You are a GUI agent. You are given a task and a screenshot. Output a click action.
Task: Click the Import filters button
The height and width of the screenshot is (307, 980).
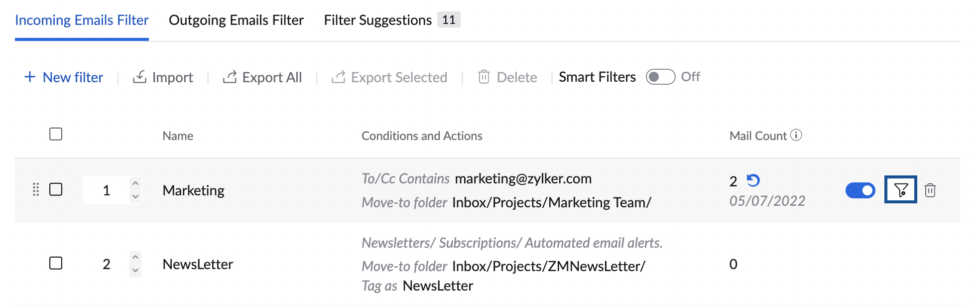(163, 77)
